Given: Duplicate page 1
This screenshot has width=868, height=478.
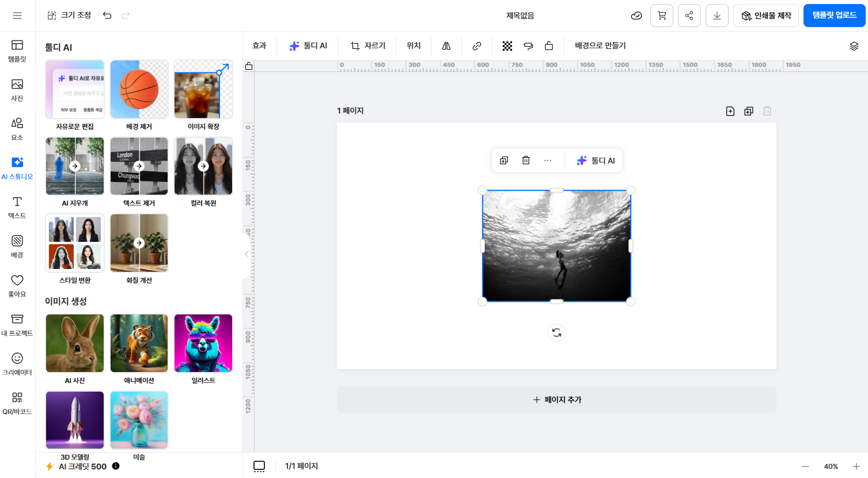Looking at the screenshot, I should point(749,111).
